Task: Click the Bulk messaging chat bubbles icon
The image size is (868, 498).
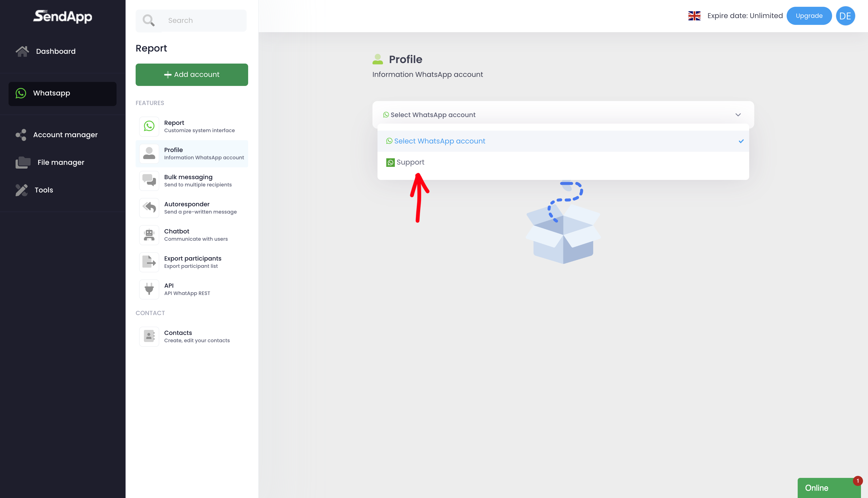Action: 149,181
